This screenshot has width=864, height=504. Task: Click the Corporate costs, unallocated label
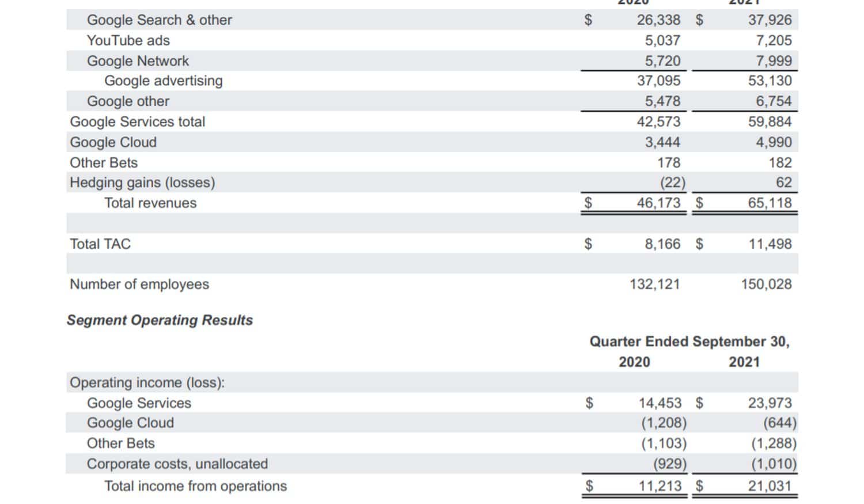[177, 464]
